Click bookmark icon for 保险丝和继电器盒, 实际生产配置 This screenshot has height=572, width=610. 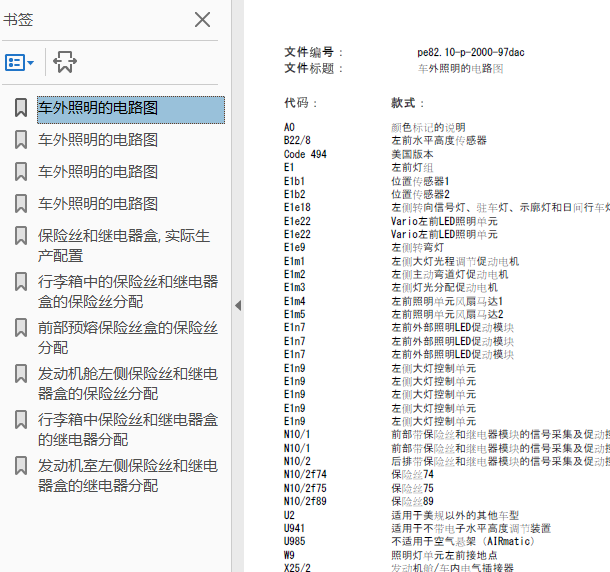(x=21, y=236)
